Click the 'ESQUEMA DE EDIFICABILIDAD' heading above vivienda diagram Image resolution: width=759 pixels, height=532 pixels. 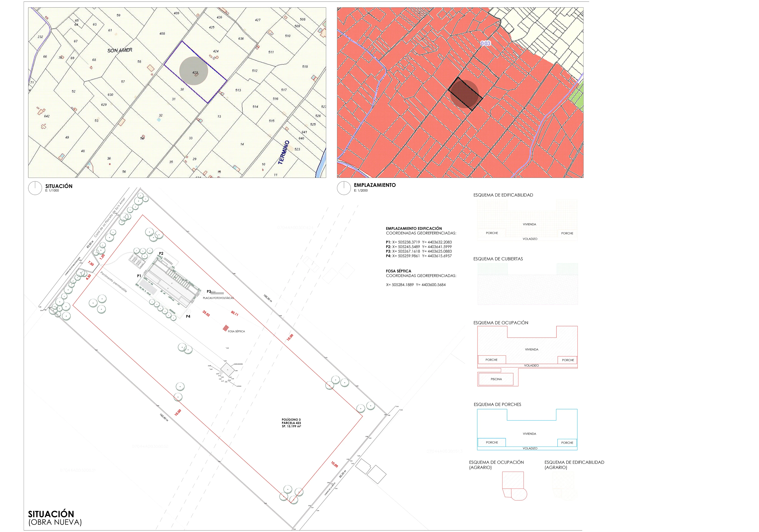[x=503, y=195]
